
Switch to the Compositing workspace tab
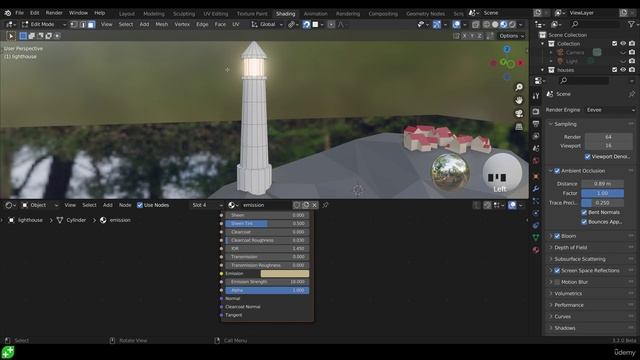pos(383,13)
